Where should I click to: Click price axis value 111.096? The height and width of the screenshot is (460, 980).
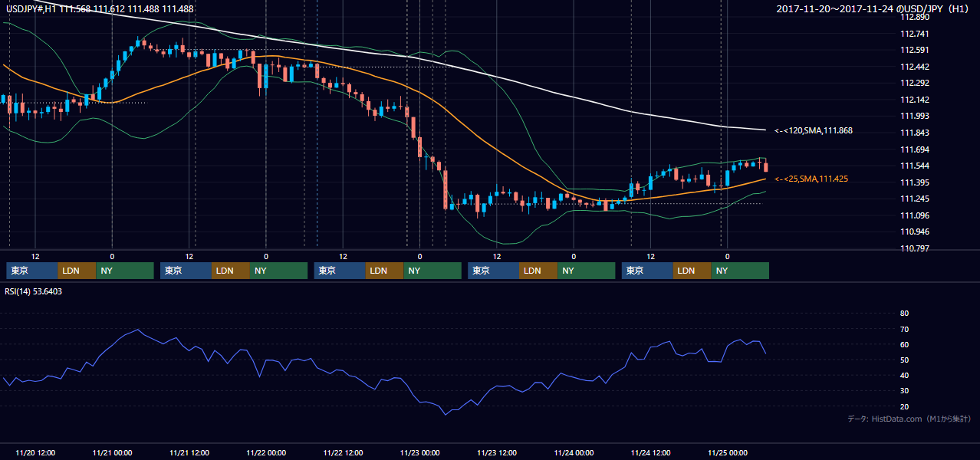(x=914, y=215)
